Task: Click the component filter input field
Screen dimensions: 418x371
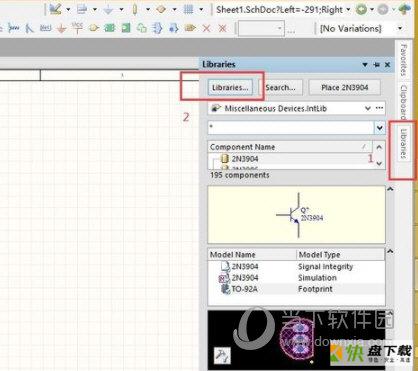Action: point(291,128)
